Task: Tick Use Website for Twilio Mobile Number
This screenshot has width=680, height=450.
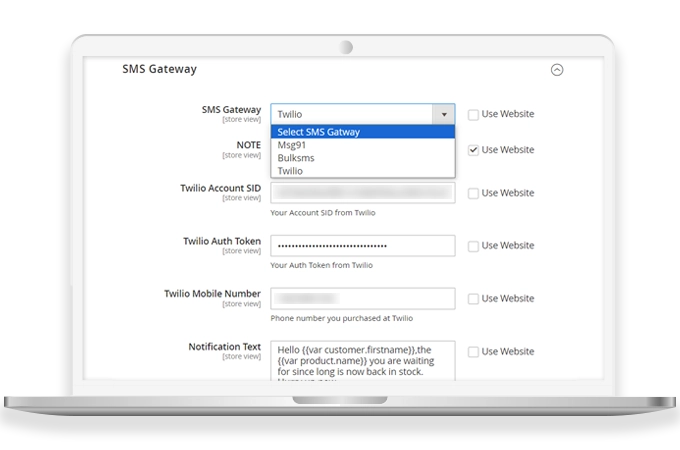Action: (473, 299)
